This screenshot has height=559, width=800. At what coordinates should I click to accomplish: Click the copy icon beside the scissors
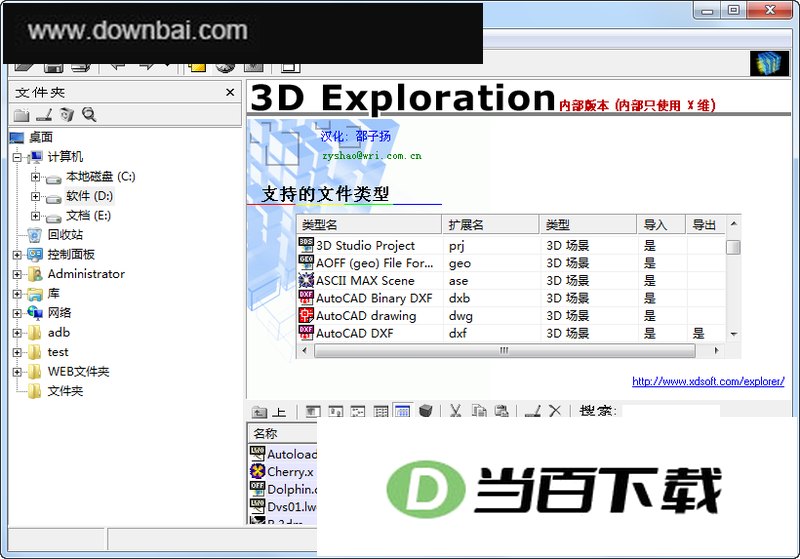pos(479,411)
